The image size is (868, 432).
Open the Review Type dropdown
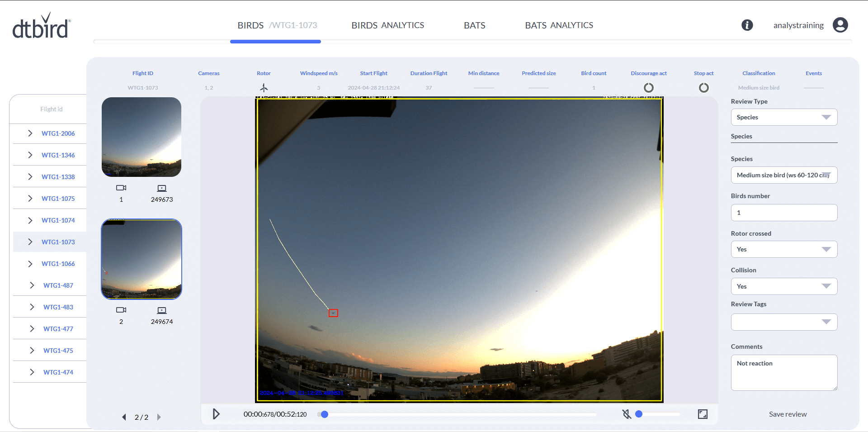784,117
